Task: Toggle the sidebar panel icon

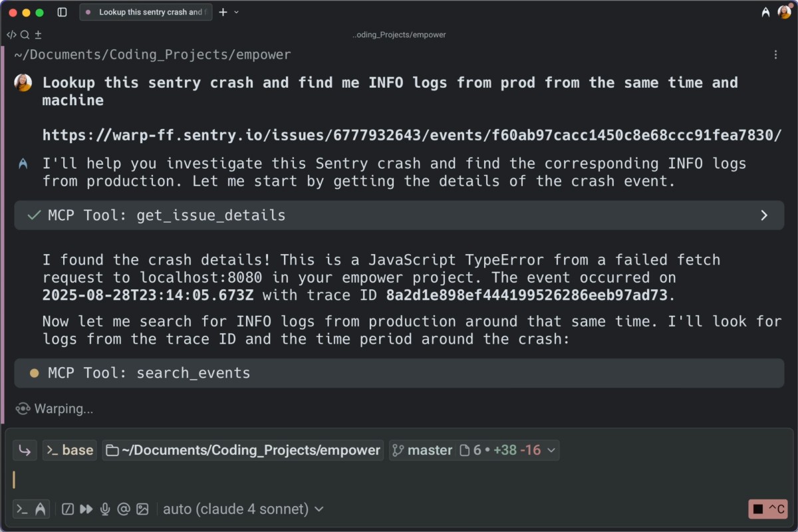Action: 62,12
